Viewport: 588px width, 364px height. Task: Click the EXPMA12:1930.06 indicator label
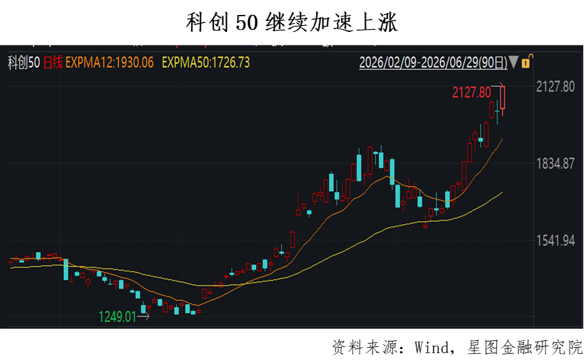tap(109, 62)
